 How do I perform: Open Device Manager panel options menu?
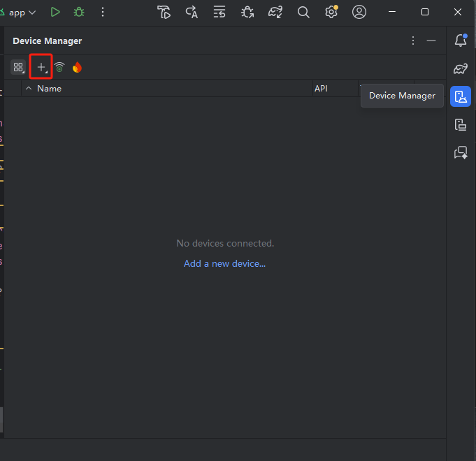point(413,41)
